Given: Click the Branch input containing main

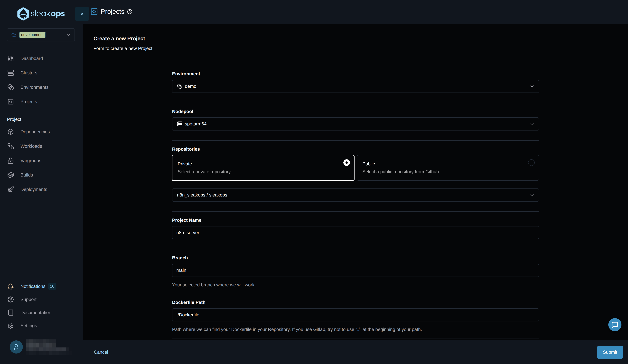Looking at the screenshot, I should coord(355,270).
